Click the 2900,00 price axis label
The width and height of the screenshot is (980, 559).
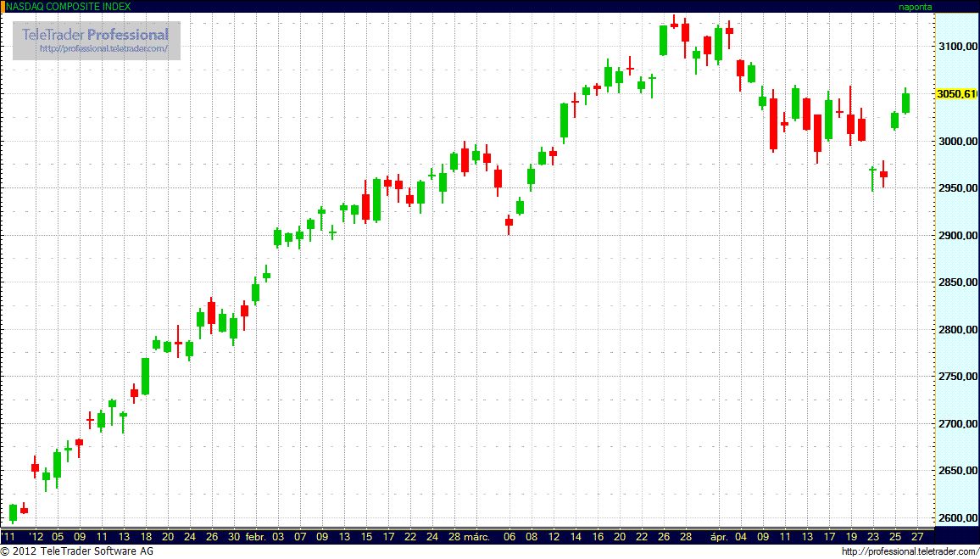click(x=957, y=236)
